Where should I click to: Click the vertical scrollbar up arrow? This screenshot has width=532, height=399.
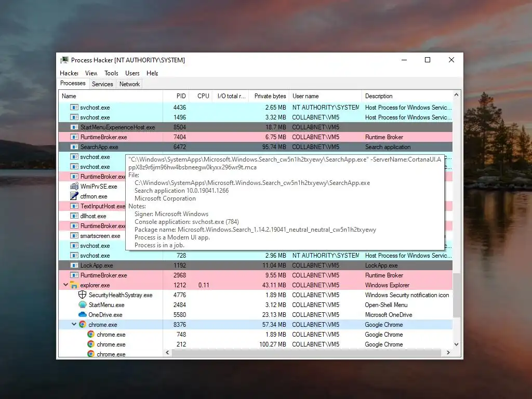[x=456, y=95]
